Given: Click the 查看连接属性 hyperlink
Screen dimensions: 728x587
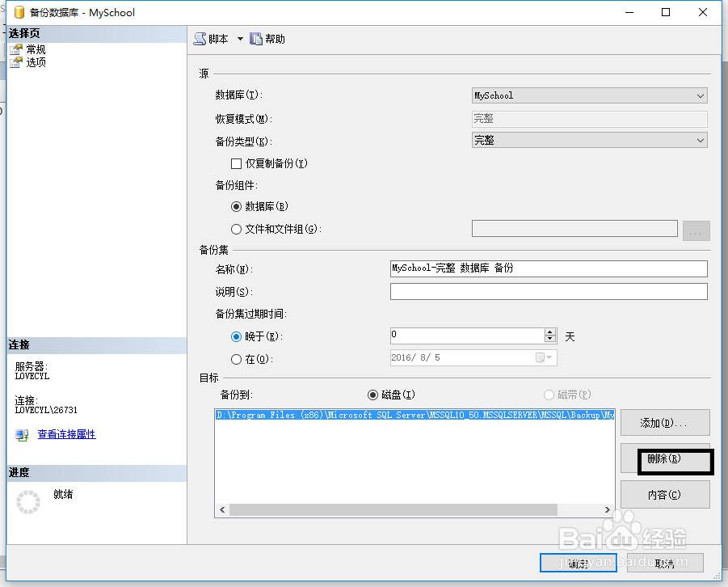Looking at the screenshot, I should (65, 433).
